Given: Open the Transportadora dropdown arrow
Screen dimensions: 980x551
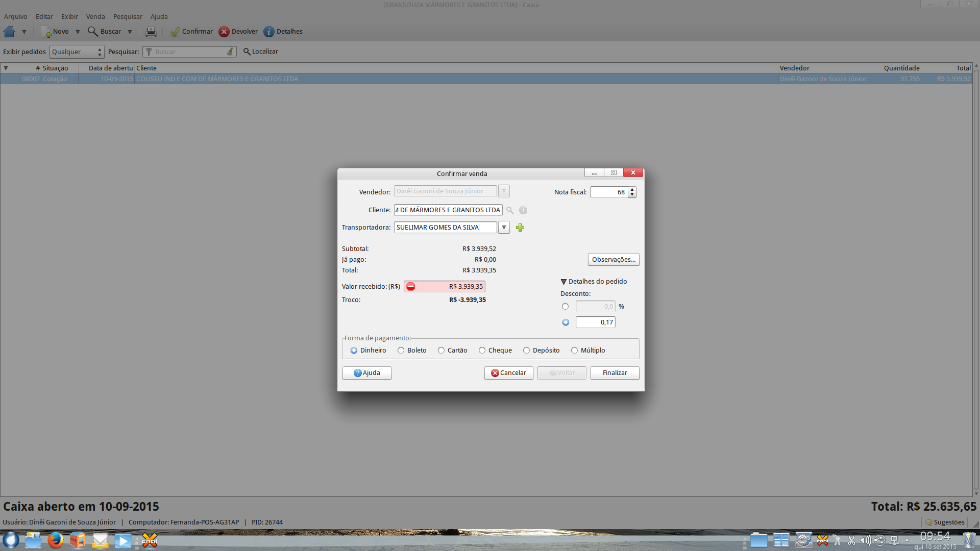Looking at the screenshot, I should click(504, 228).
